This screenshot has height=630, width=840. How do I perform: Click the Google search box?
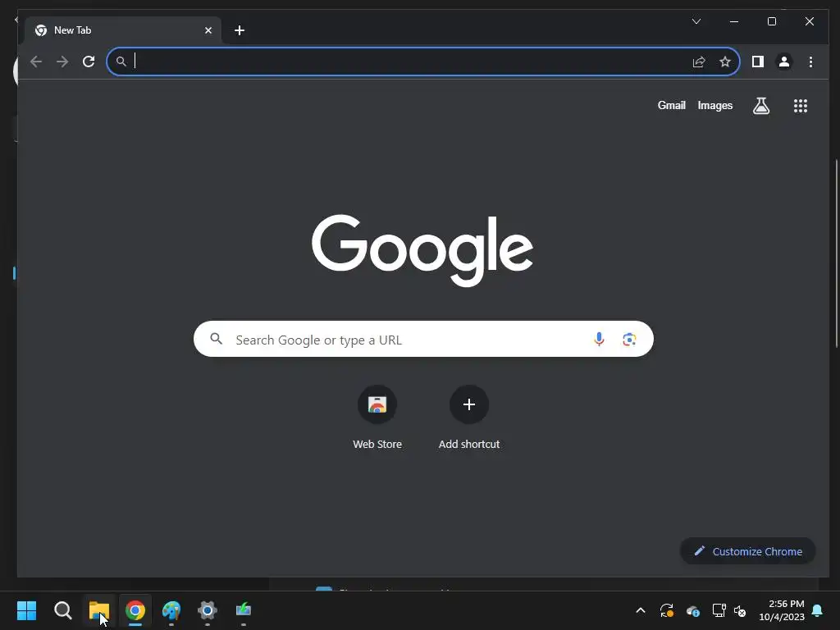pyautogui.click(x=423, y=339)
